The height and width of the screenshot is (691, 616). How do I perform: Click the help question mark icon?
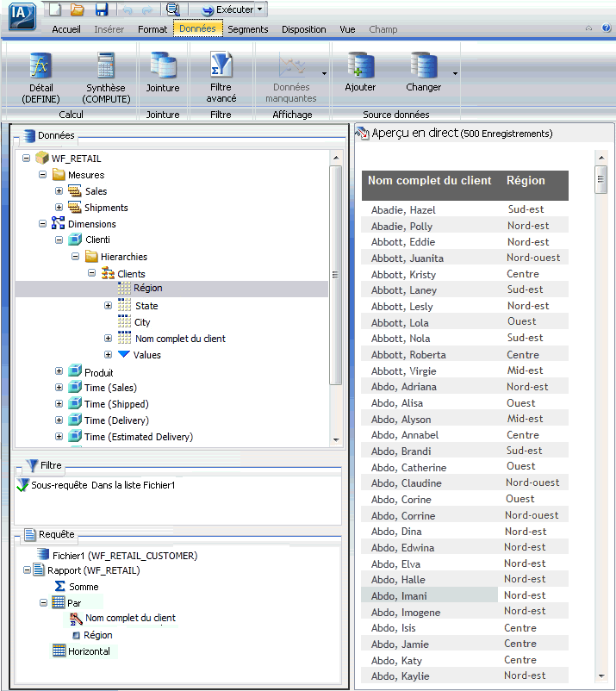tap(607, 28)
